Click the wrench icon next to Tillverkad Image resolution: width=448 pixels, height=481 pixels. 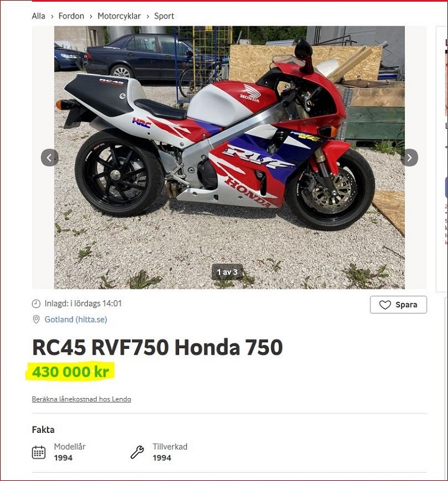click(x=137, y=452)
